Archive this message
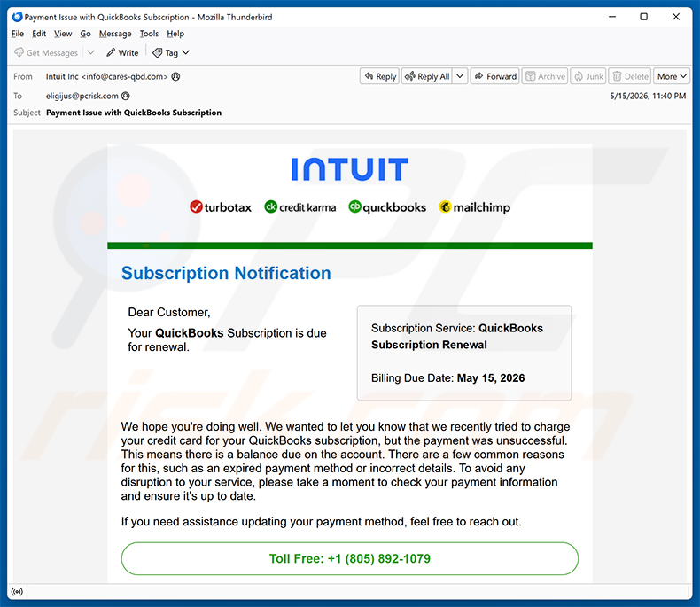 coord(545,76)
